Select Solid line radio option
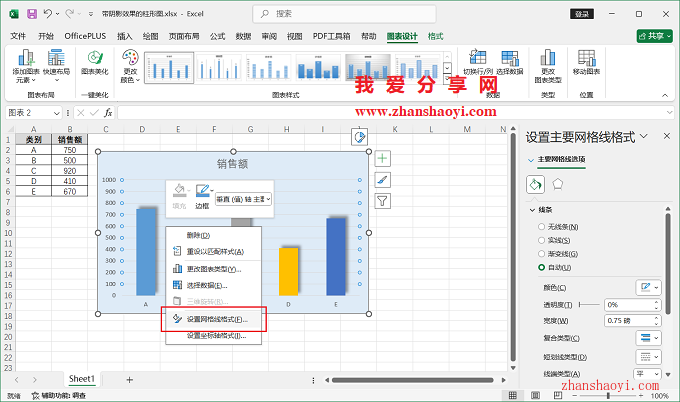680x402 pixels. coord(541,240)
